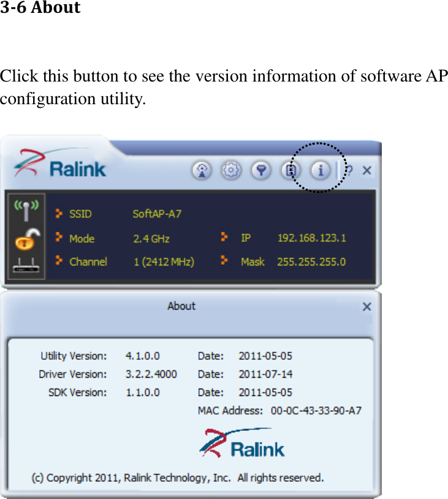Select the IP address 192.168.123.1
Image resolution: width=448 pixels, height=499 pixels.
[311, 238]
